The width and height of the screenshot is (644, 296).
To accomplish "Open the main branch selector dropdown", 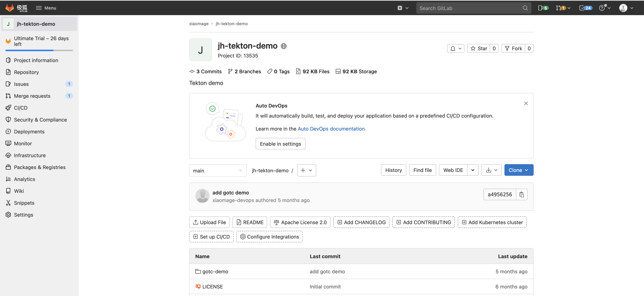I will [217, 170].
